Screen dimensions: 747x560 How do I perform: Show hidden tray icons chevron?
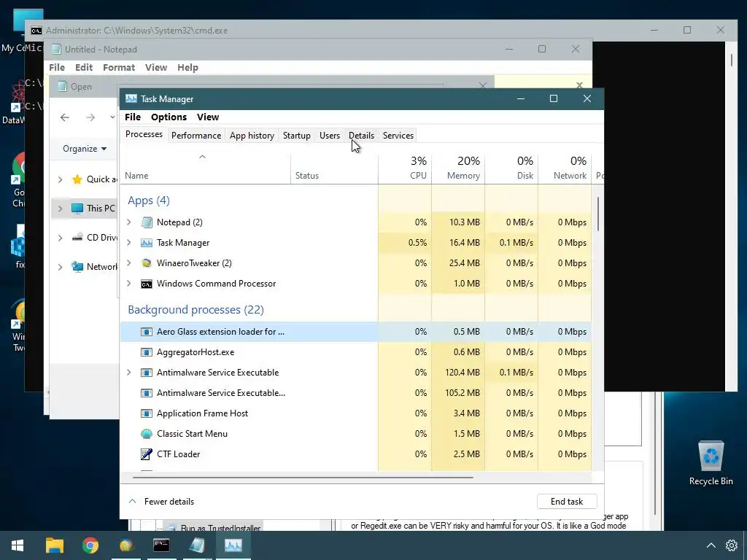(711, 545)
